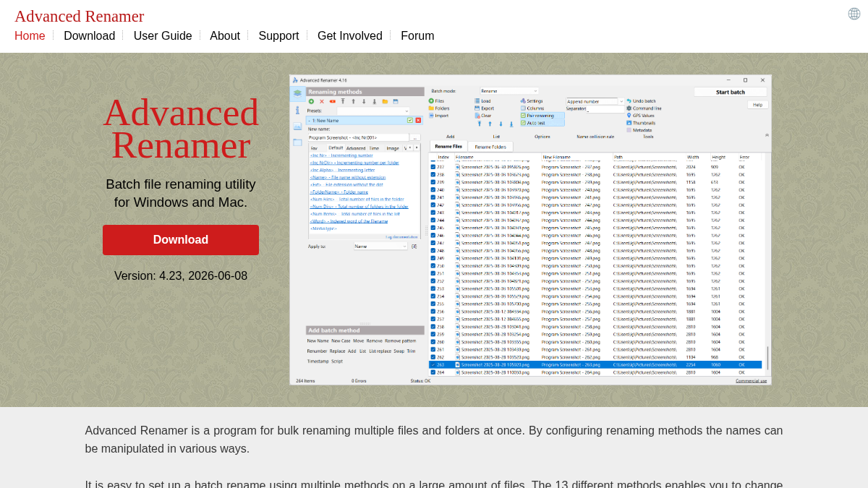
Task: Open the Get Involved menu item
Action: pyautogui.click(x=350, y=36)
